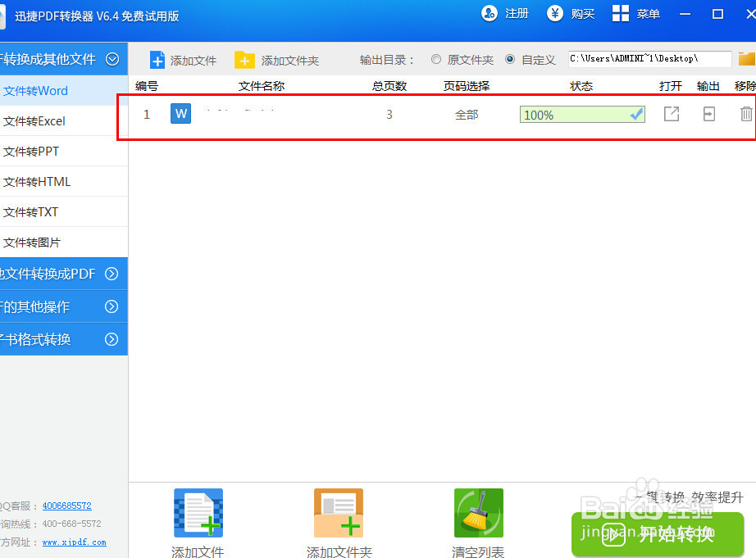Click the 总页数 column header
The image size is (756, 558).
pyautogui.click(x=389, y=86)
